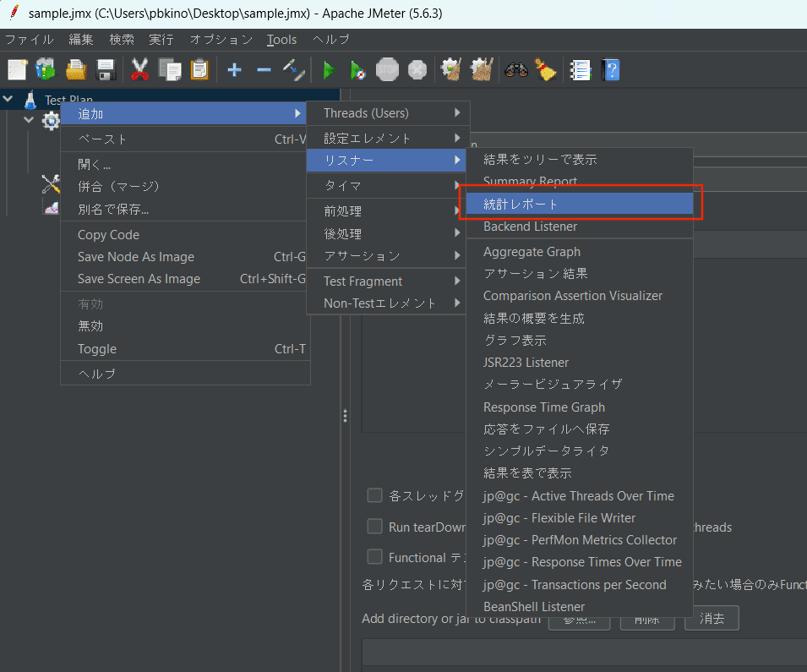Open the 検索 menu

coord(122,40)
